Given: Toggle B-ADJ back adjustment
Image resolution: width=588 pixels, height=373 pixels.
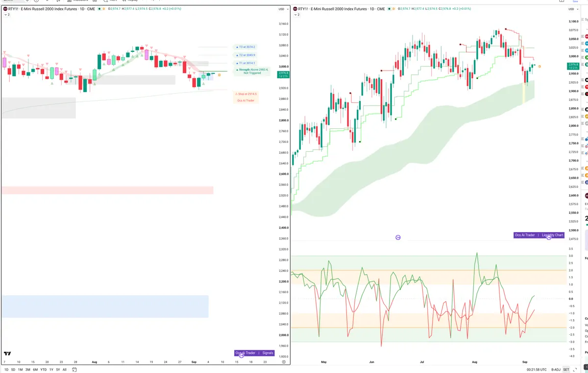Looking at the screenshot, I should 556,370.
